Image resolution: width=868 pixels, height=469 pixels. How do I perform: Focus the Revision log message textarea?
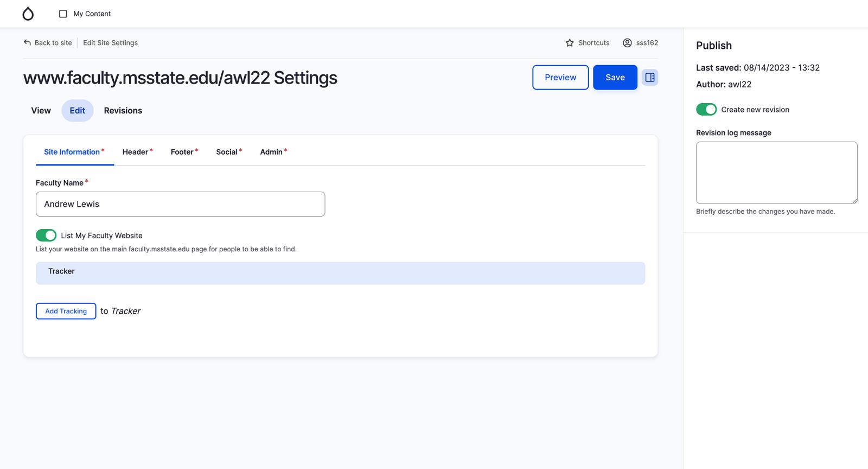click(776, 173)
